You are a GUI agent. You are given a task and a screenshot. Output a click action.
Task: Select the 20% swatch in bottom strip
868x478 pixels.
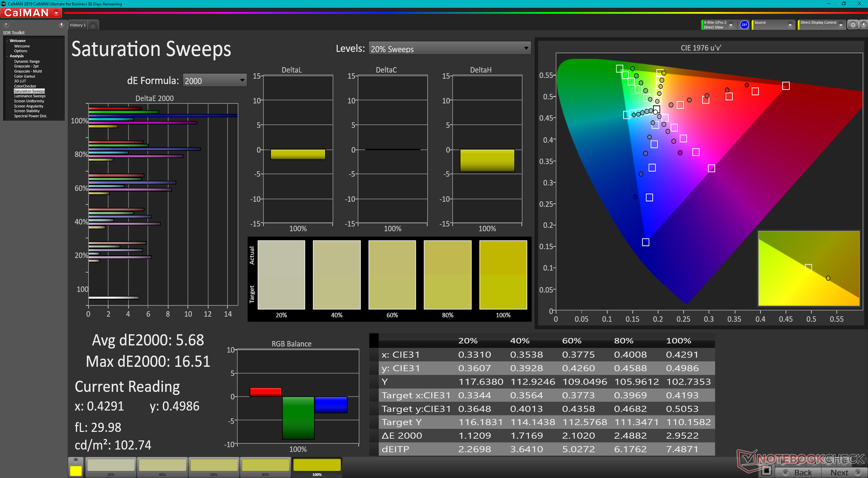tap(111, 468)
